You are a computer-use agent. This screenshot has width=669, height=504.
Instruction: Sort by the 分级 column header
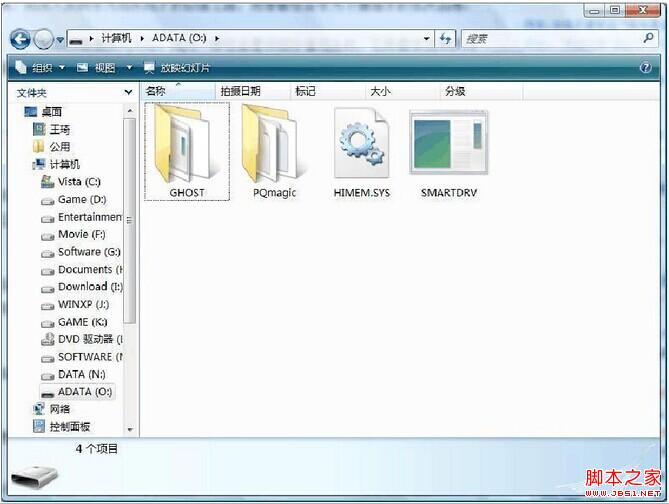(x=481, y=91)
